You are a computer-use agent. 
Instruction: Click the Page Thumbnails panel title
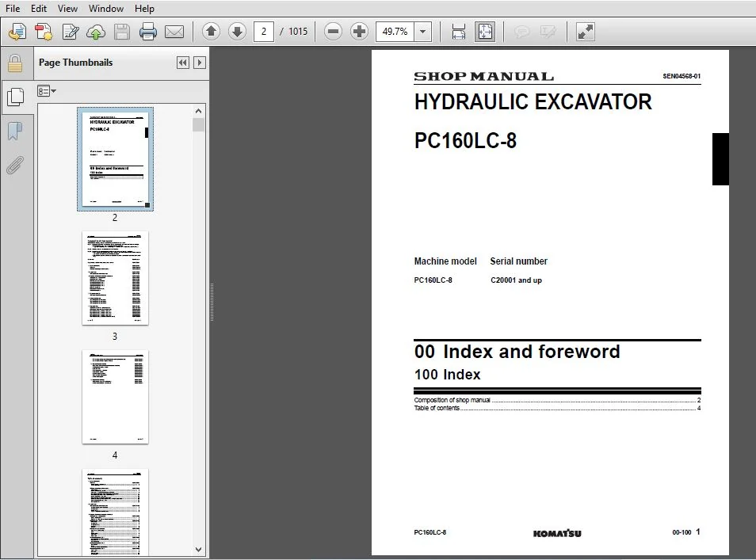(x=76, y=63)
